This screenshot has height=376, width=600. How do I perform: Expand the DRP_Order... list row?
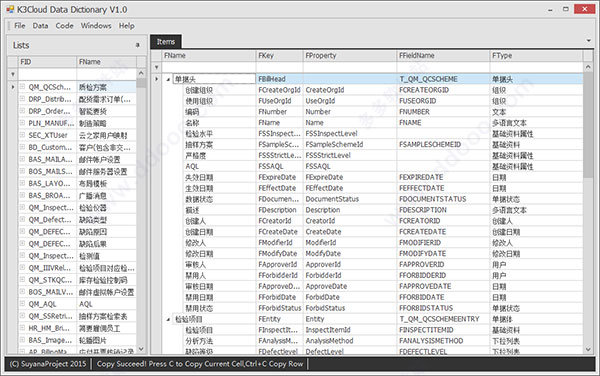click(23, 111)
